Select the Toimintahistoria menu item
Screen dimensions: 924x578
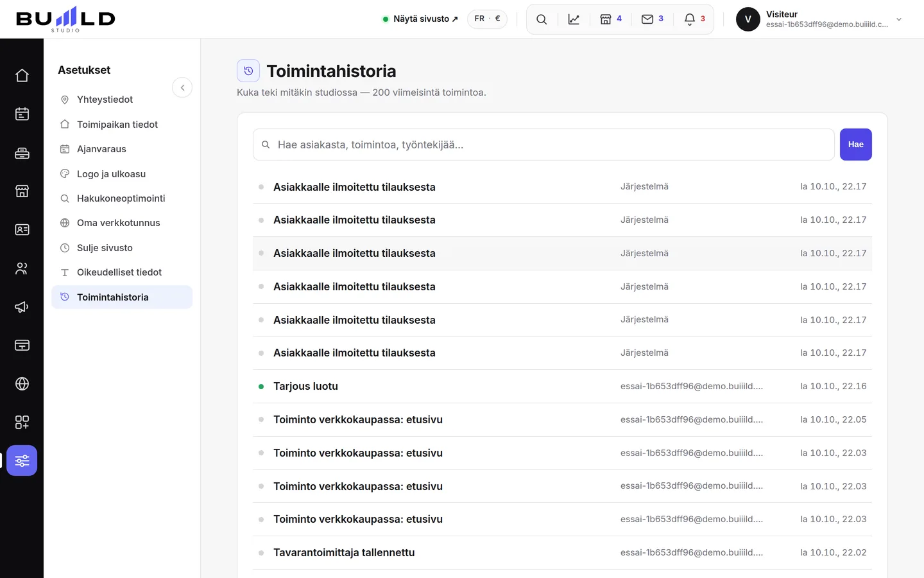[122, 297]
